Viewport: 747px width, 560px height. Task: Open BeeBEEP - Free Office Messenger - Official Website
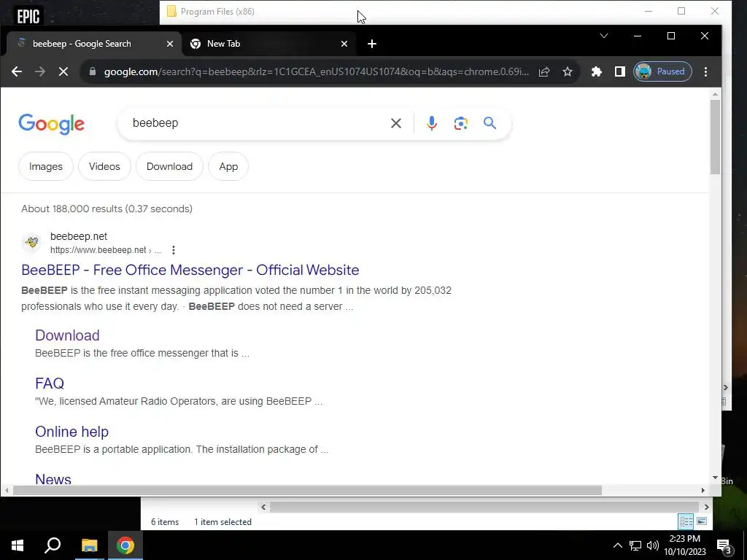190,270
